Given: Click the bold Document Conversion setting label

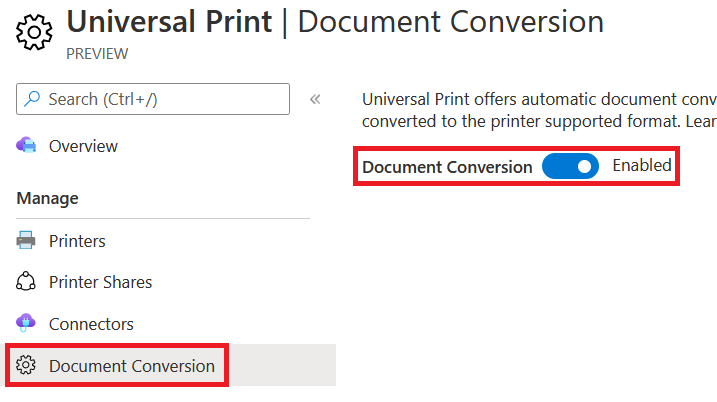Looking at the screenshot, I should [x=447, y=167].
